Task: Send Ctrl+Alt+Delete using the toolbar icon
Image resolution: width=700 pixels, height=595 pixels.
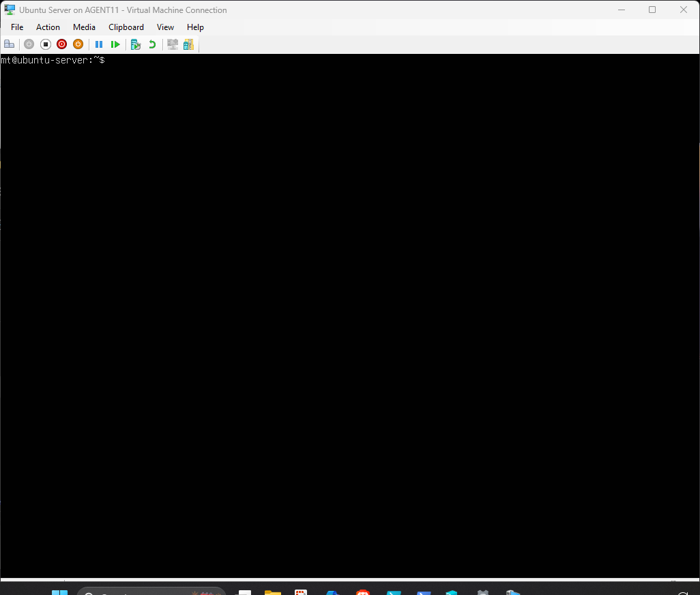Action: click(x=10, y=44)
